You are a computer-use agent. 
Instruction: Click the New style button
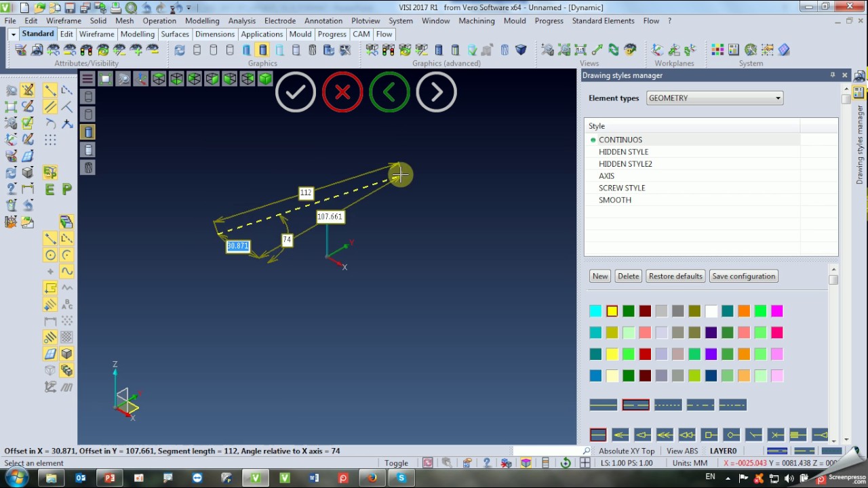pyautogui.click(x=600, y=277)
